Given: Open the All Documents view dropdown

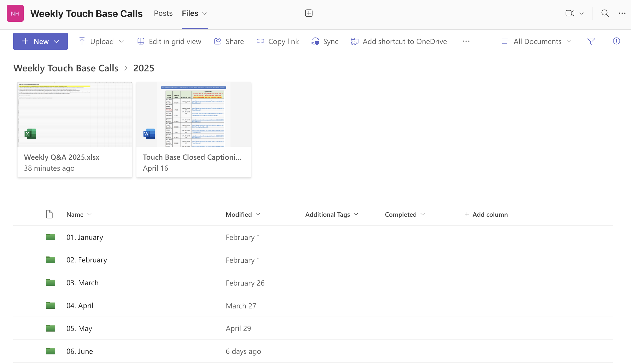Looking at the screenshot, I should click(x=537, y=41).
